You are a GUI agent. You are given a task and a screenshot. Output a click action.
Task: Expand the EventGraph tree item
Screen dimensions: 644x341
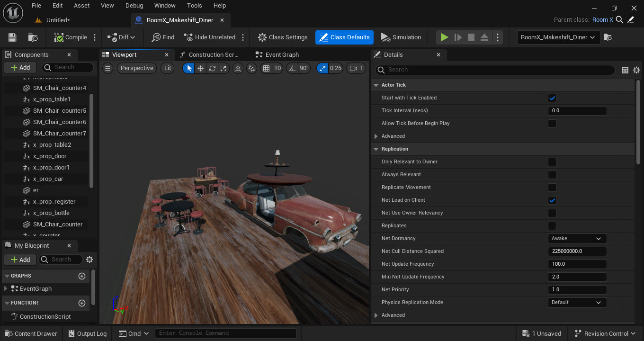click(x=6, y=288)
